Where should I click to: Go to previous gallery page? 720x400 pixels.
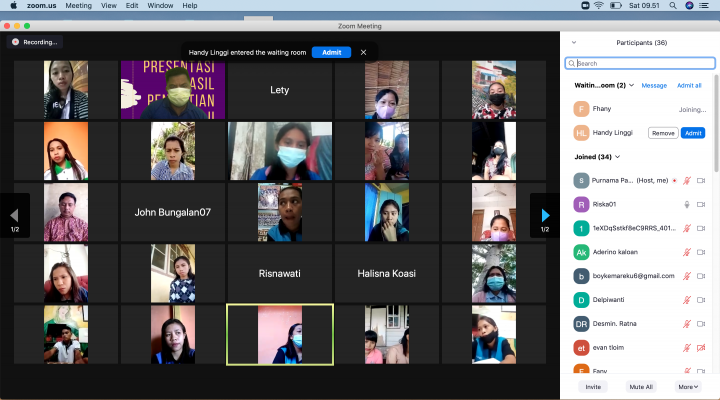pos(15,215)
